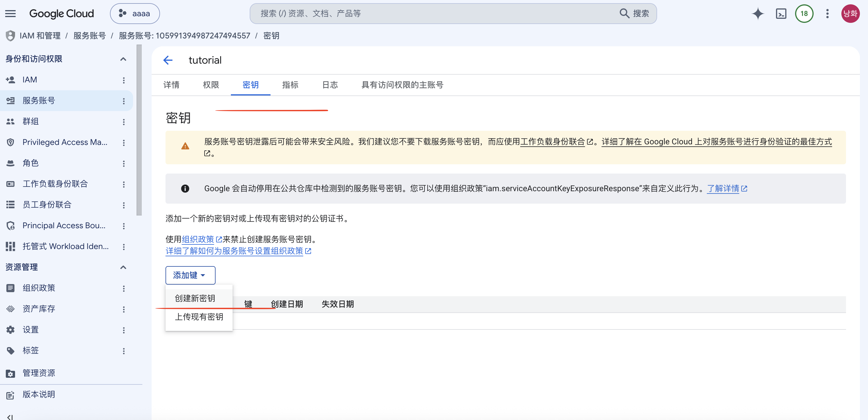Screen dimensions: 868x420
Task: Switch to the 权限 tab
Action: click(x=211, y=85)
